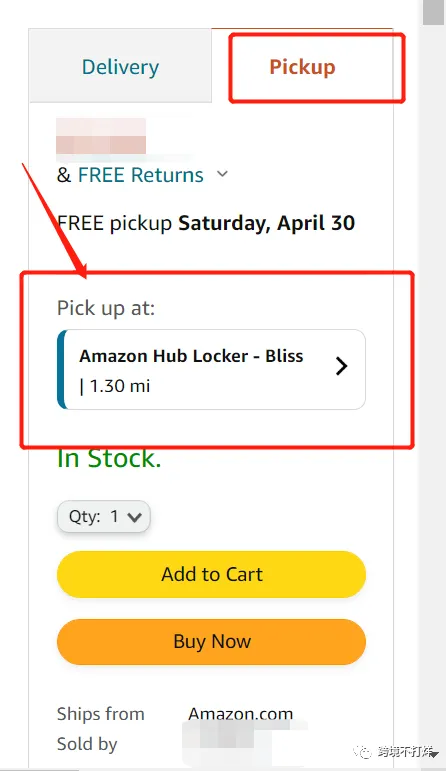446x771 pixels.
Task: Switch to the Delivery tab
Action: point(120,66)
